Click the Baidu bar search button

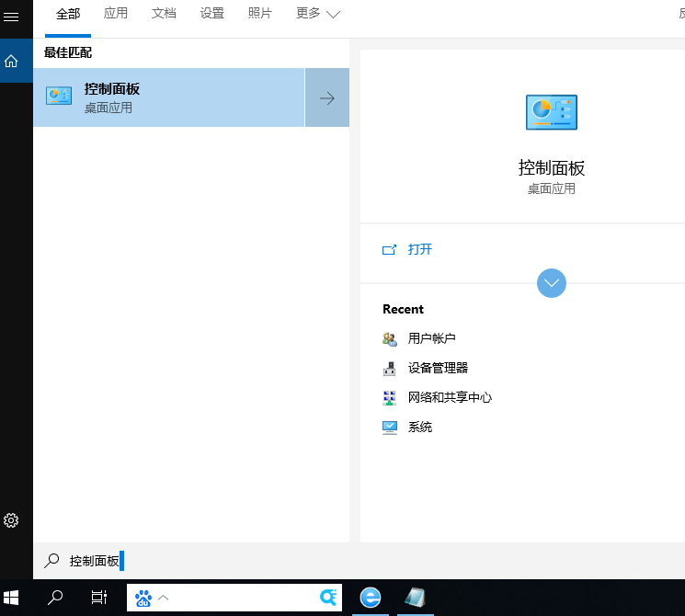point(328,598)
